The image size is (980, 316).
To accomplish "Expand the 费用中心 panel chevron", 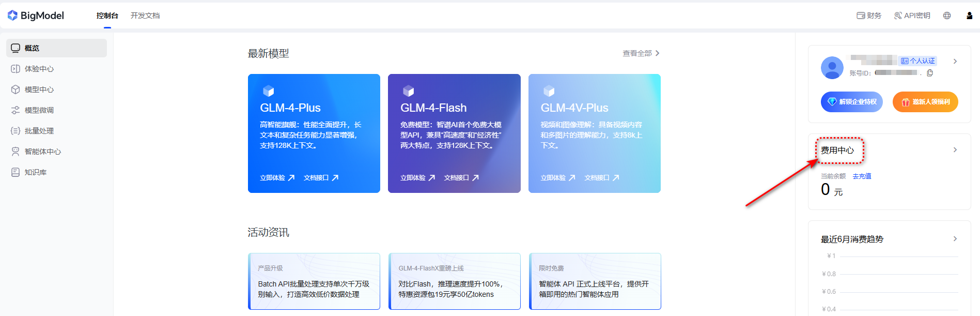I will 955,150.
